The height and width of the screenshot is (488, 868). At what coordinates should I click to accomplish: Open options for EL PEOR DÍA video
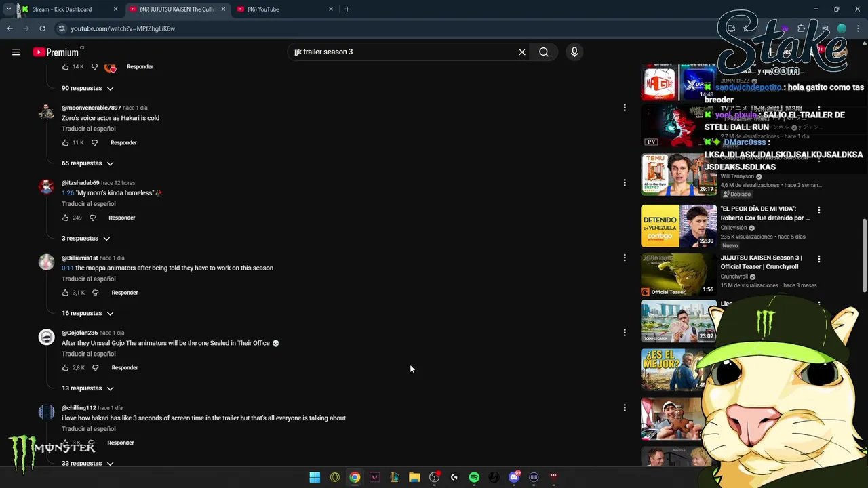pos(819,210)
